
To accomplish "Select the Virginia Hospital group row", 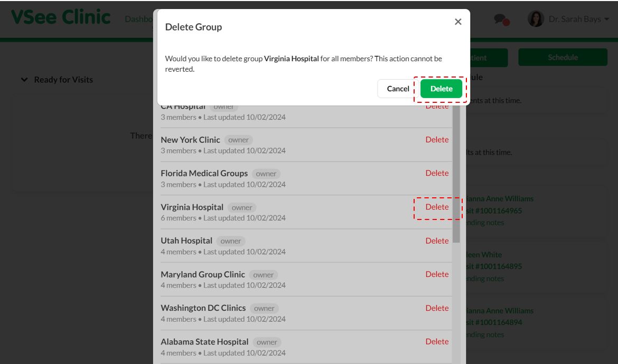I will point(306,212).
